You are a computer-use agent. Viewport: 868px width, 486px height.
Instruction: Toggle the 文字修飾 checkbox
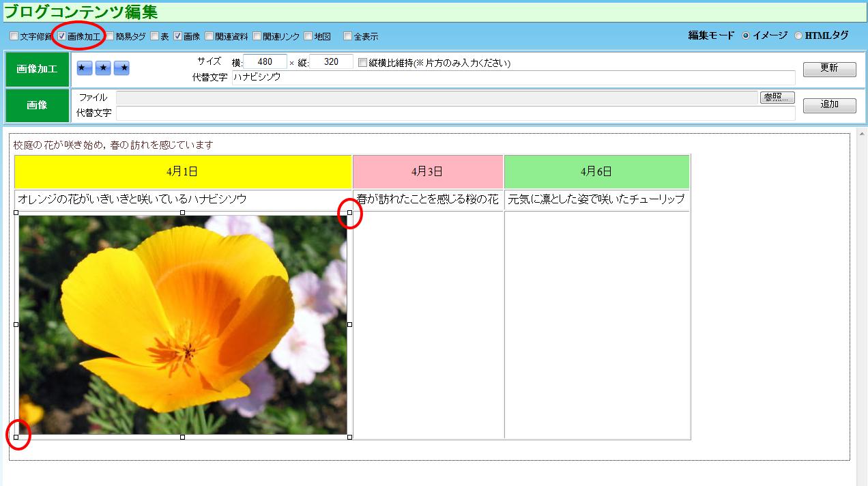(14, 36)
